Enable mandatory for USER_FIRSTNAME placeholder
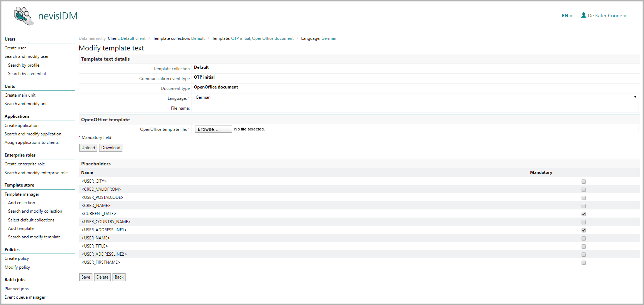The height and width of the screenshot is (305, 644). [583, 263]
